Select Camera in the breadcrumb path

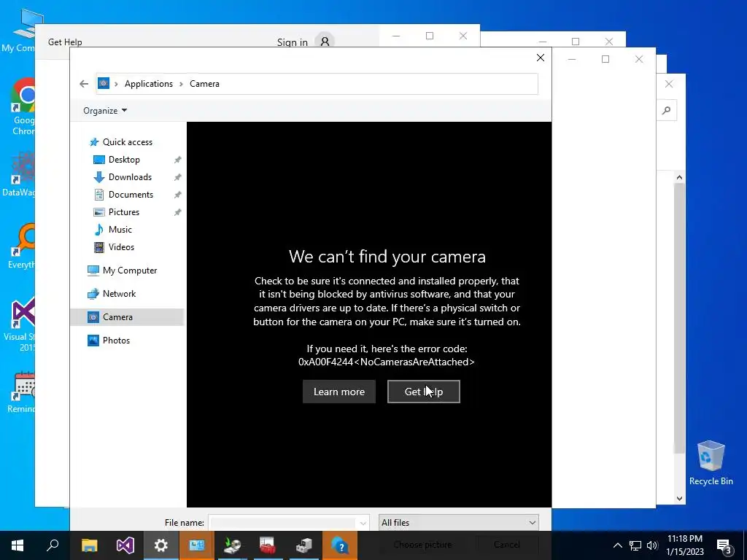click(x=204, y=84)
